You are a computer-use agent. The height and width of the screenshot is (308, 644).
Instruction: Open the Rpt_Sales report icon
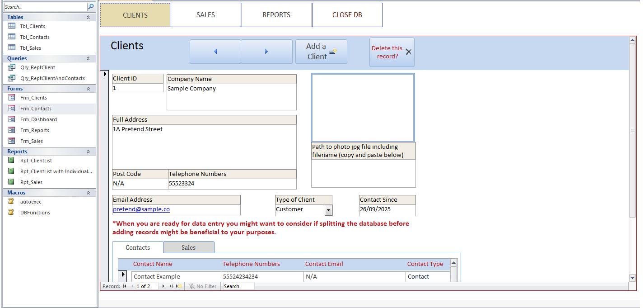click(12, 182)
